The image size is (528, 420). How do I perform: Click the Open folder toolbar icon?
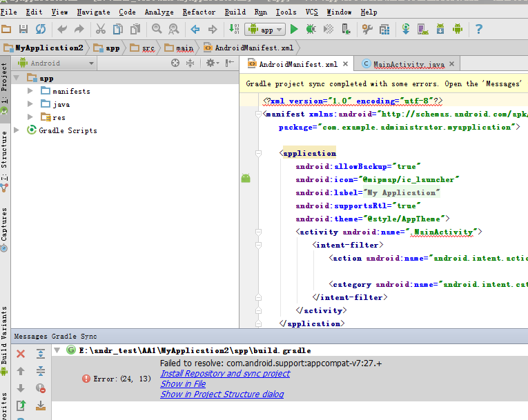pos(6,29)
